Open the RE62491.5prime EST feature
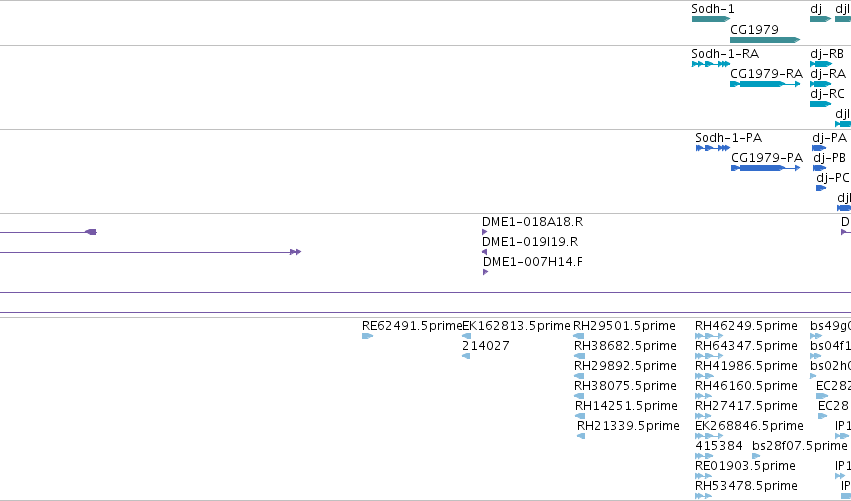Screen dimensions: 851x501 [367, 336]
